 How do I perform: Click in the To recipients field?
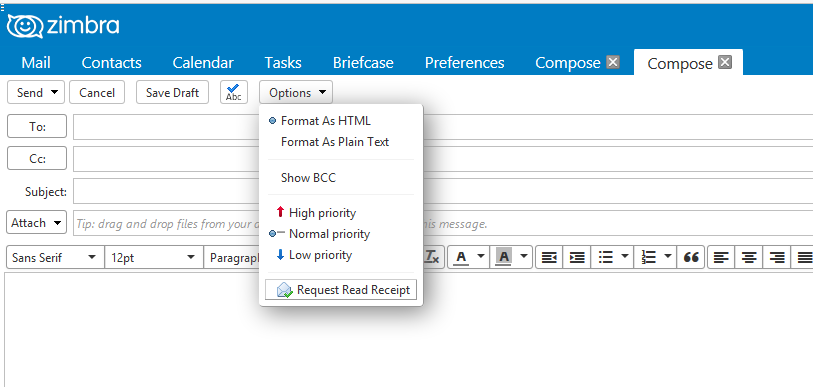[x=443, y=127]
